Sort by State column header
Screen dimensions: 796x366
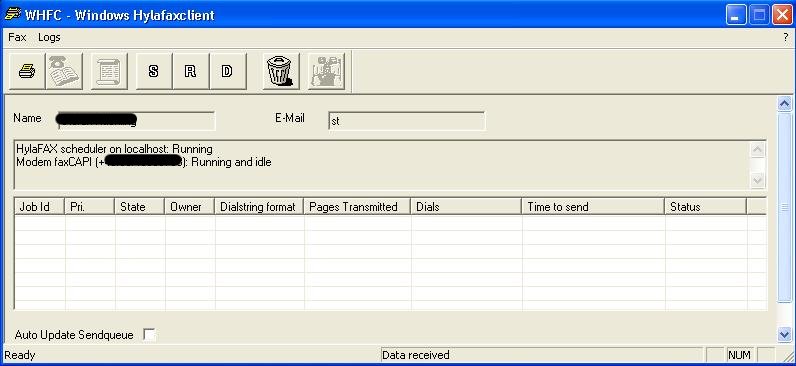click(140, 207)
